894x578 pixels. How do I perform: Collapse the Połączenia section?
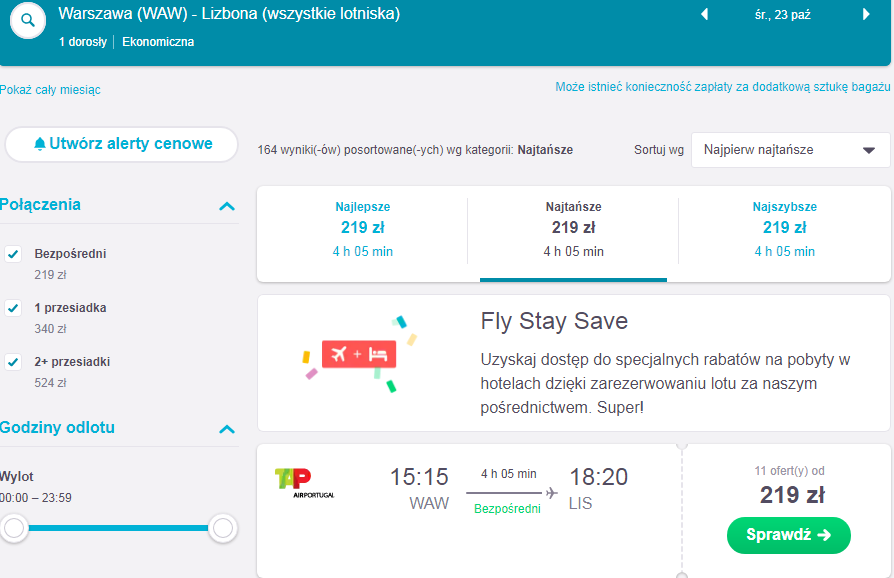(x=227, y=206)
